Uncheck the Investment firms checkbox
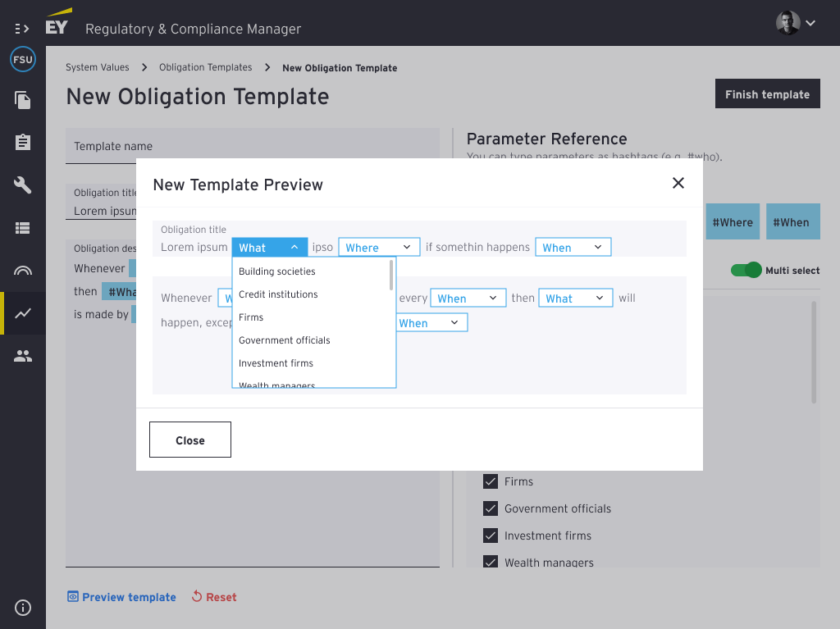The height and width of the screenshot is (629, 840). 491,536
